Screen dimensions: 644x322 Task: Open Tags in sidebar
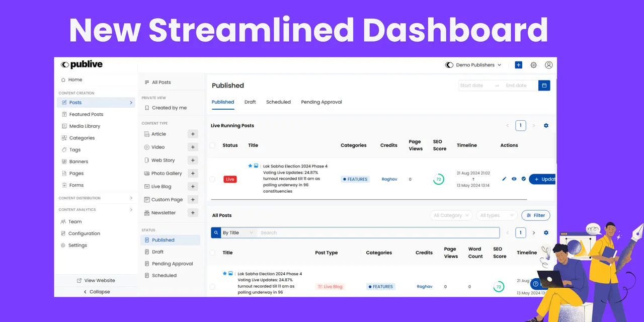[75, 150]
